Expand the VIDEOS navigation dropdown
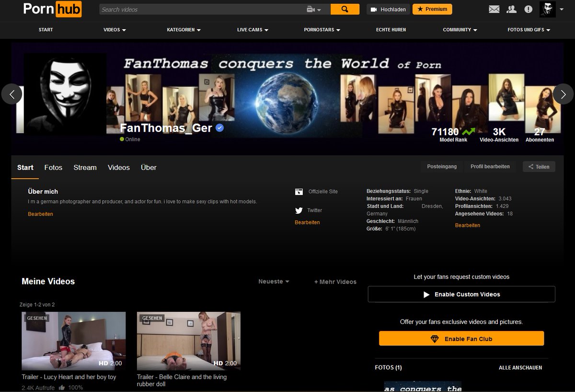 115,30
